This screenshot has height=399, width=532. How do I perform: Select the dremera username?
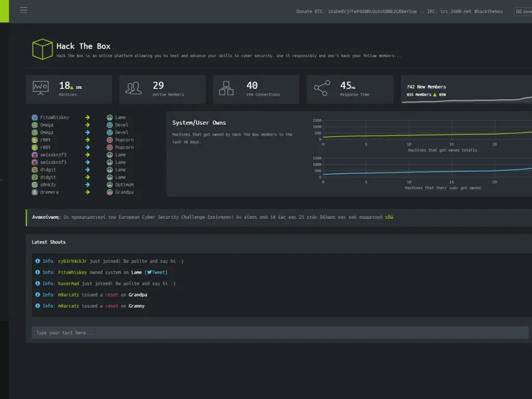(49, 192)
